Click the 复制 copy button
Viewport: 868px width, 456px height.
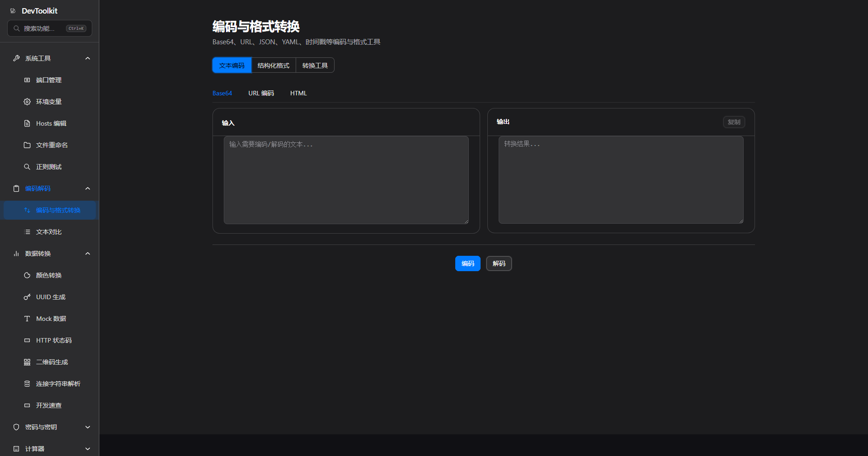point(734,122)
